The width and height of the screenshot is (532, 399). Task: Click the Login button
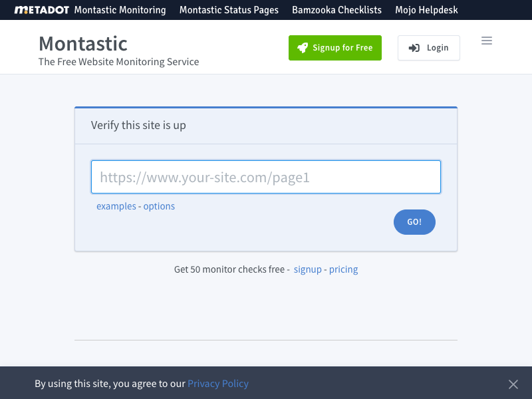click(429, 48)
